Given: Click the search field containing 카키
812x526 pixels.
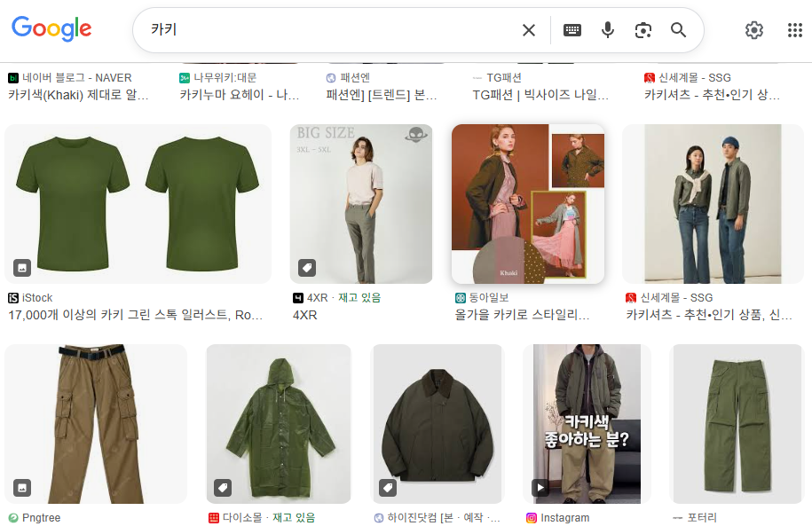Looking at the screenshot, I should (x=328, y=30).
